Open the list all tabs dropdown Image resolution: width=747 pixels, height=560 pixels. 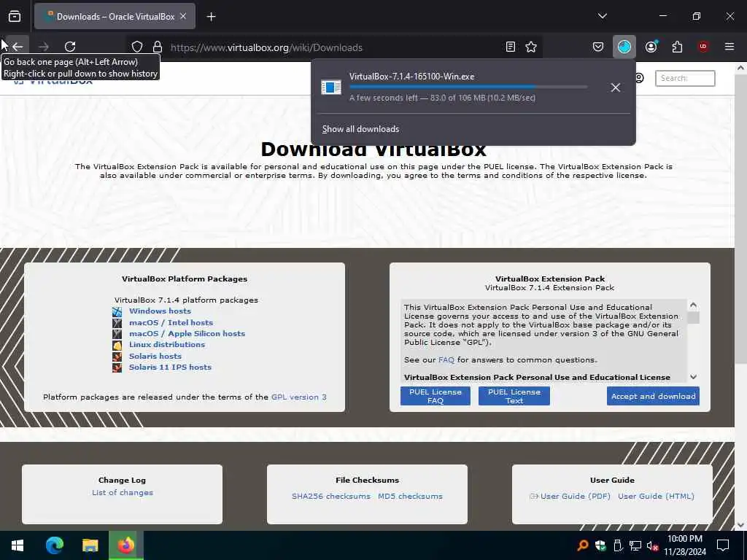click(602, 16)
